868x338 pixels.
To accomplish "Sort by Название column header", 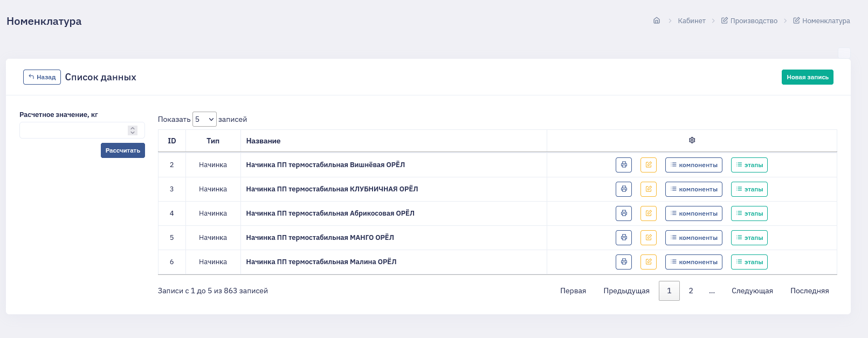I will 394,141.
